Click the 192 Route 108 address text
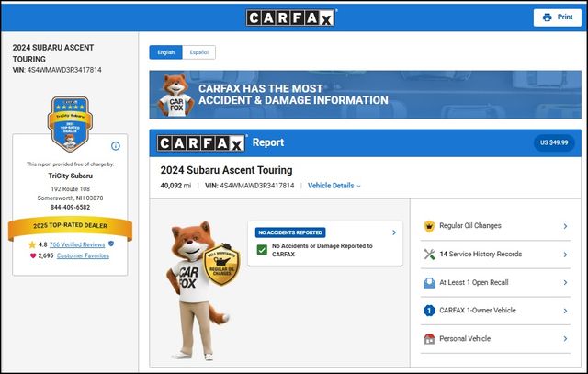This screenshot has height=374, width=588. [x=70, y=189]
